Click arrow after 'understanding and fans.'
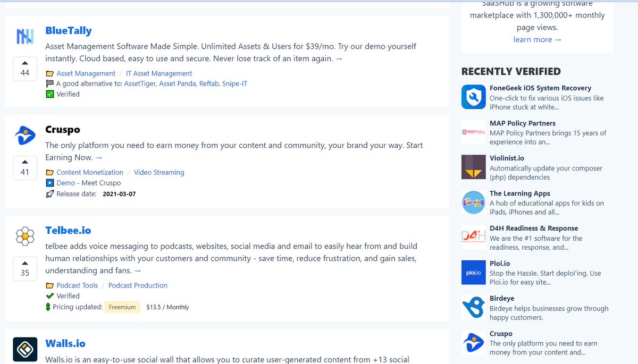Viewport: 638px width, 364px height. pyautogui.click(x=138, y=271)
